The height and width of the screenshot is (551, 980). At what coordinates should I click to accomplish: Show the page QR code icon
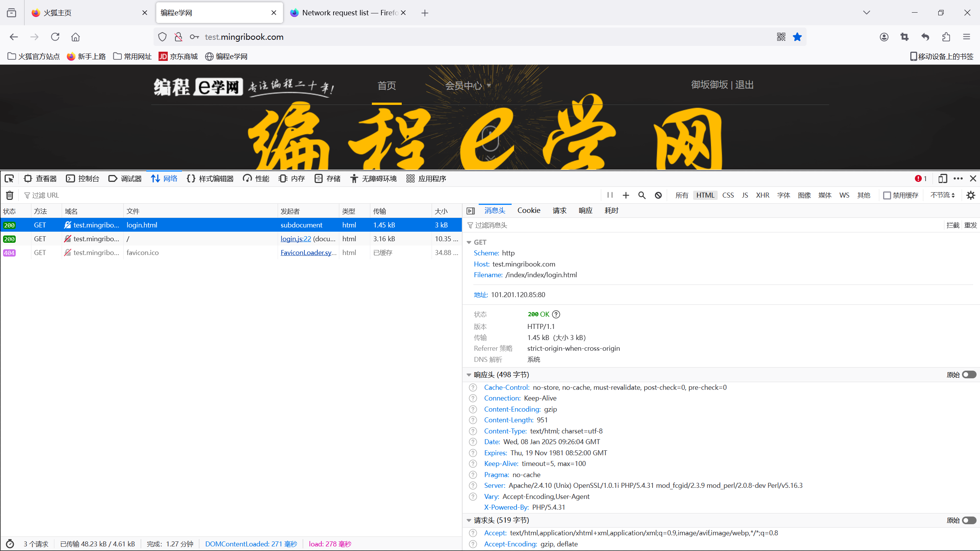(x=781, y=37)
